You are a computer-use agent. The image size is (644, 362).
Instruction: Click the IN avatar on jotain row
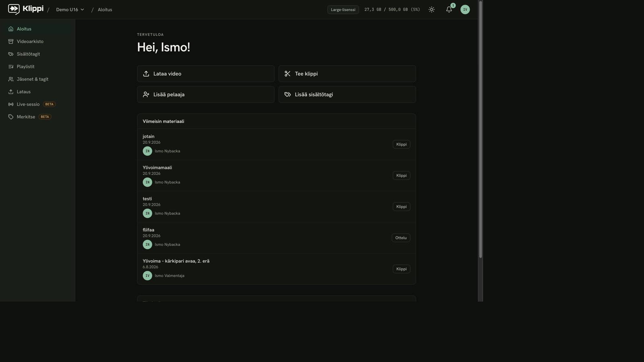[x=147, y=151]
